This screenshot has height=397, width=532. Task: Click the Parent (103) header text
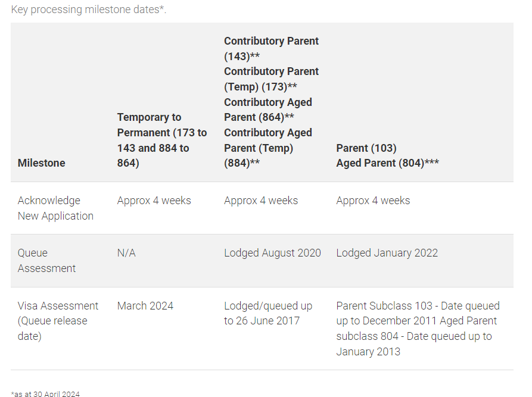click(366, 148)
